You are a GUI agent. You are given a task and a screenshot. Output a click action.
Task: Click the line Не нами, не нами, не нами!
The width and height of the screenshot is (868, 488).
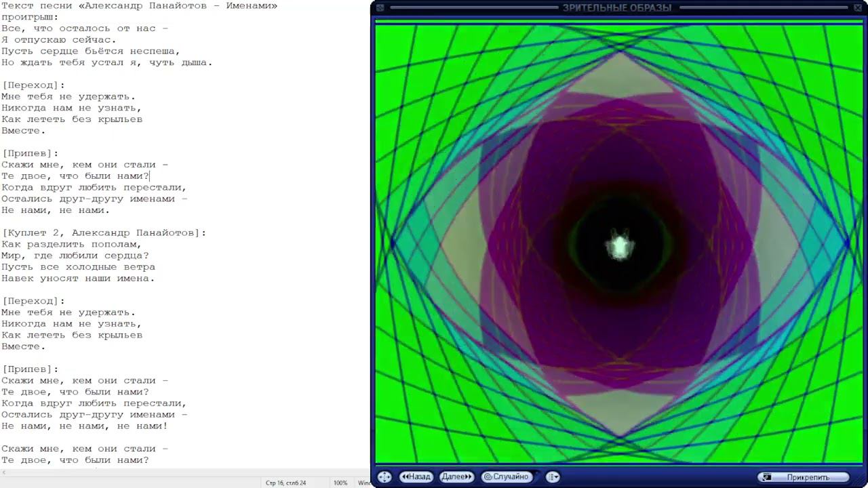85,426
